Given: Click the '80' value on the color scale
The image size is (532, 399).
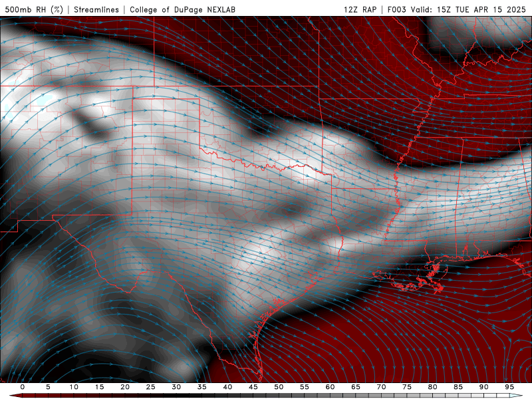Looking at the screenshot, I should pyautogui.click(x=432, y=387).
